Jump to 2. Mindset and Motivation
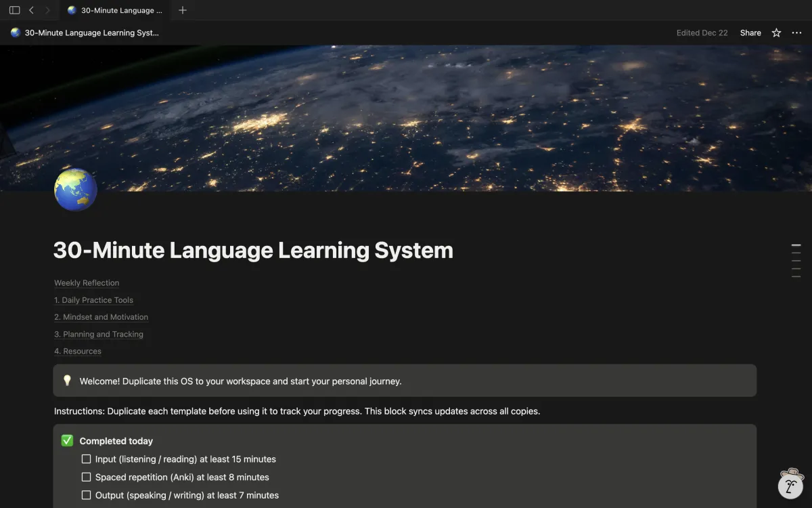The image size is (812, 508). 101,317
